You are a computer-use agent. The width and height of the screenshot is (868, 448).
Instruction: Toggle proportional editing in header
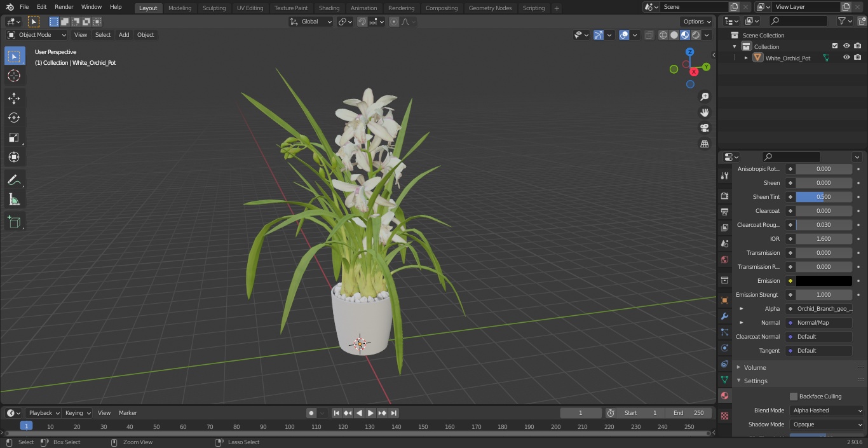[x=394, y=22]
